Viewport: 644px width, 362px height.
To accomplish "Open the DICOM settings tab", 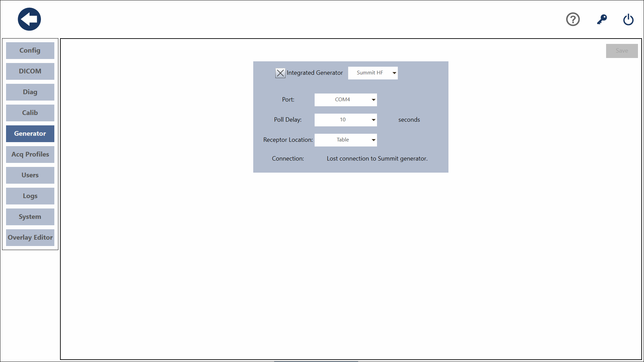I will point(30,71).
